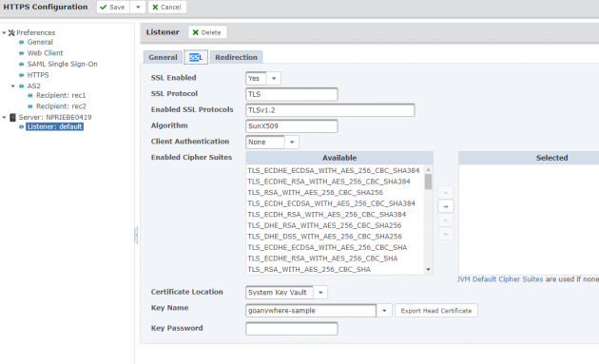Select the SSL tab
The height and width of the screenshot is (364, 599).
196,57
